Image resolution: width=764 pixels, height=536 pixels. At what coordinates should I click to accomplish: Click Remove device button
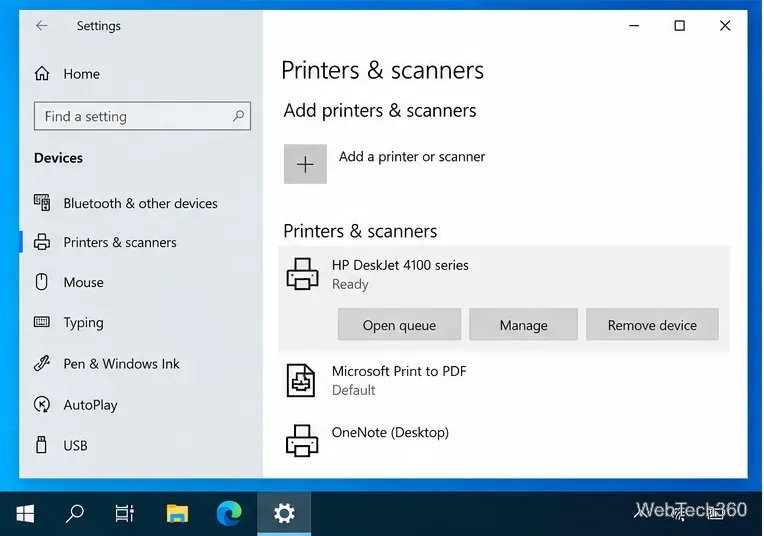tap(652, 325)
